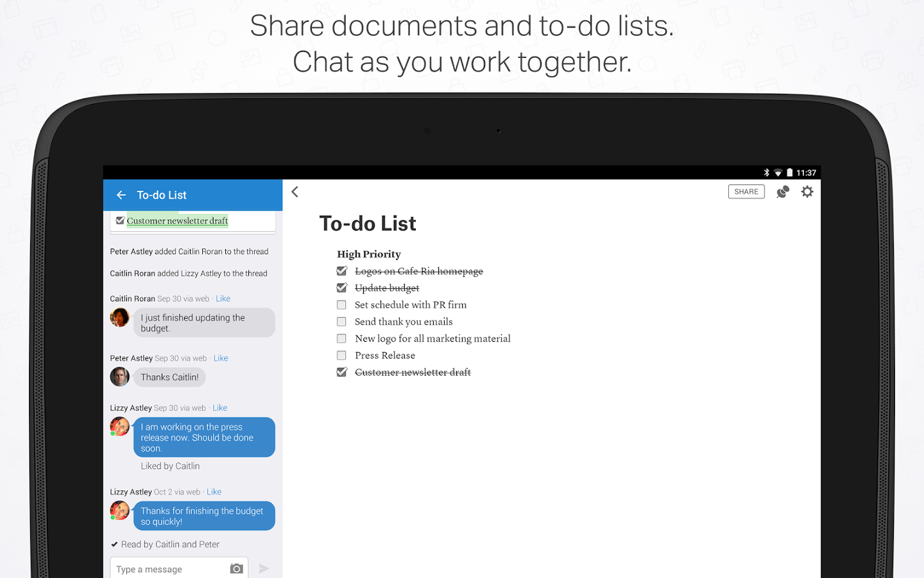Tap the camera icon in message box

[237, 568]
